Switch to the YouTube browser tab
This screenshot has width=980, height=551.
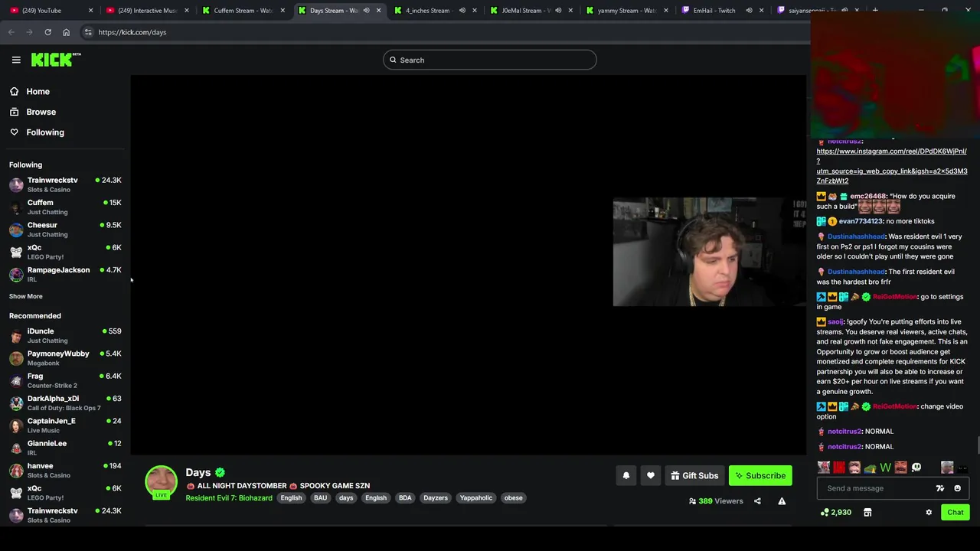pyautogui.click(x=48, y=10)
